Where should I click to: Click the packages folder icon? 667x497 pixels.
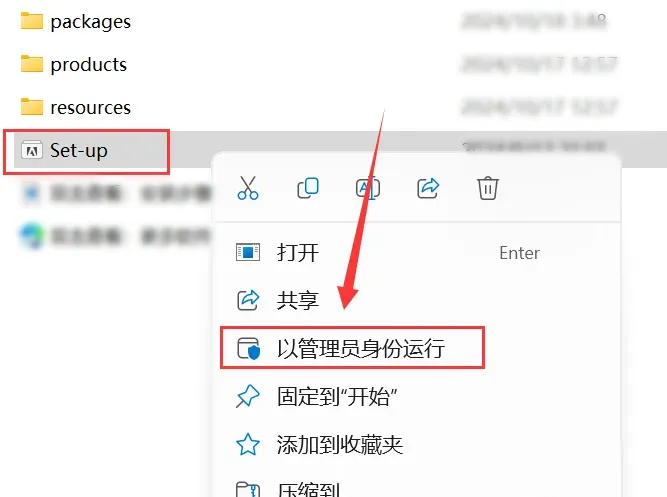32,21
